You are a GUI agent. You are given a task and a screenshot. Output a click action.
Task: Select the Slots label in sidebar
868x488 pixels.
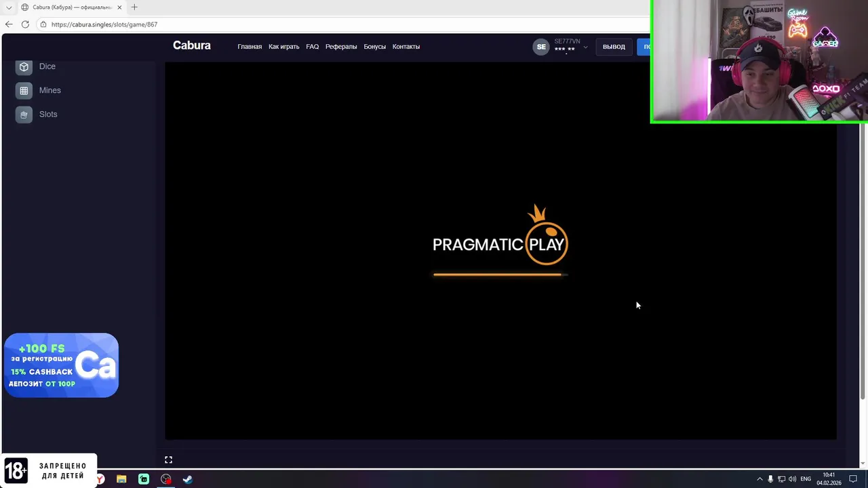click(x=48, y=114)
